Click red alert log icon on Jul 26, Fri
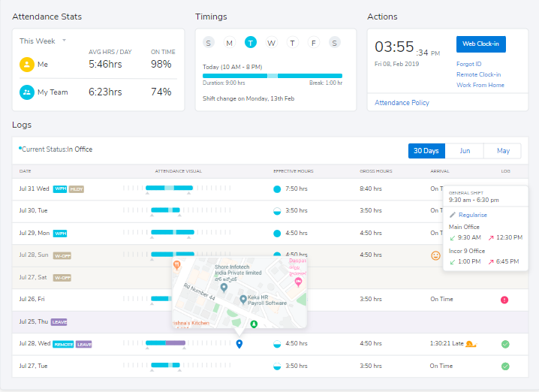Screen dimensions: 539x392 pos(504,300)
